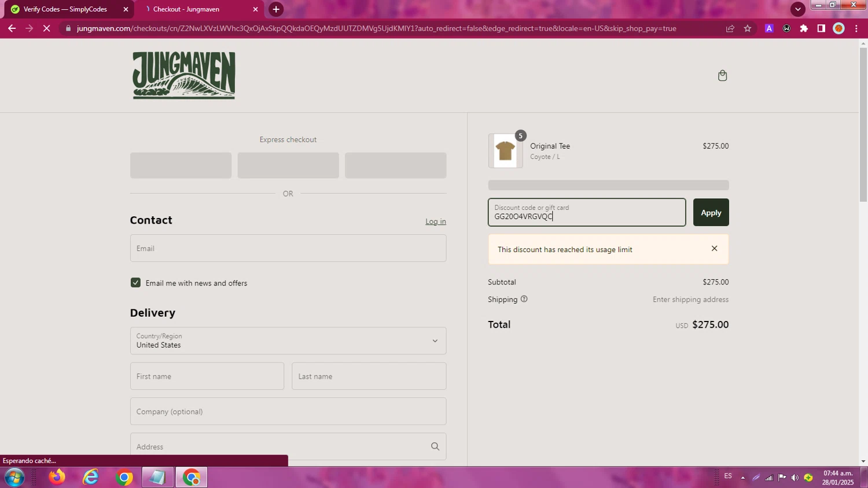
Task: Close the Verify Codes SimplyCodes tab
Action: [126, 9]
